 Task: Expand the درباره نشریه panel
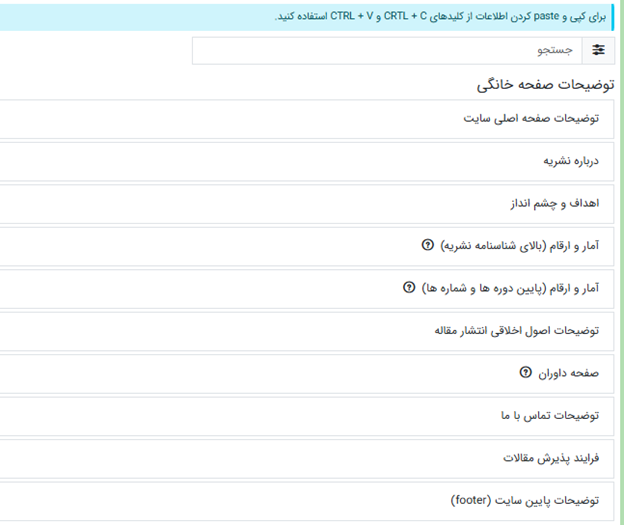[570, 160]
